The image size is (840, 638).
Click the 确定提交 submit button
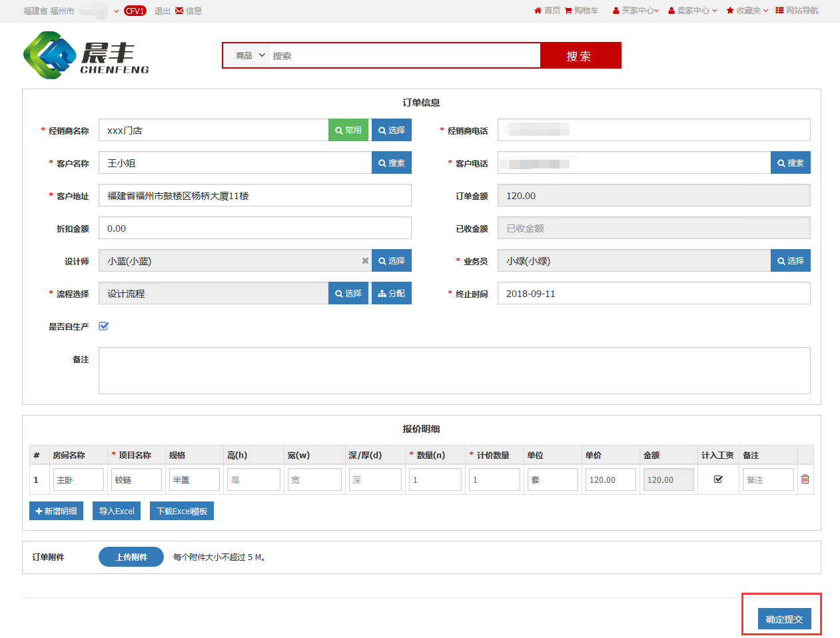tap(784, 619)
